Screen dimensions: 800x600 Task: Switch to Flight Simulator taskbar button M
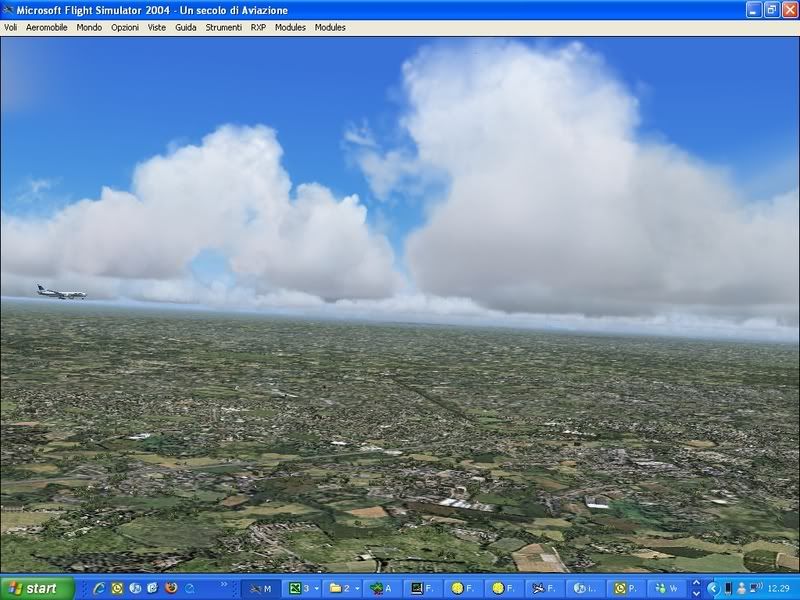pos(260,589)
